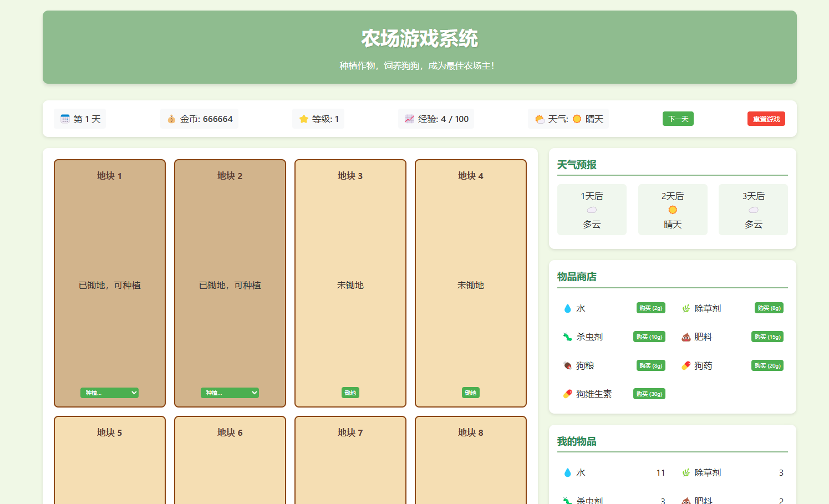This screenshot has height=504, width=829.
Task: Select the 3天后 多云 forecast card
Action: pyautogui.click(x=753, y=210)
